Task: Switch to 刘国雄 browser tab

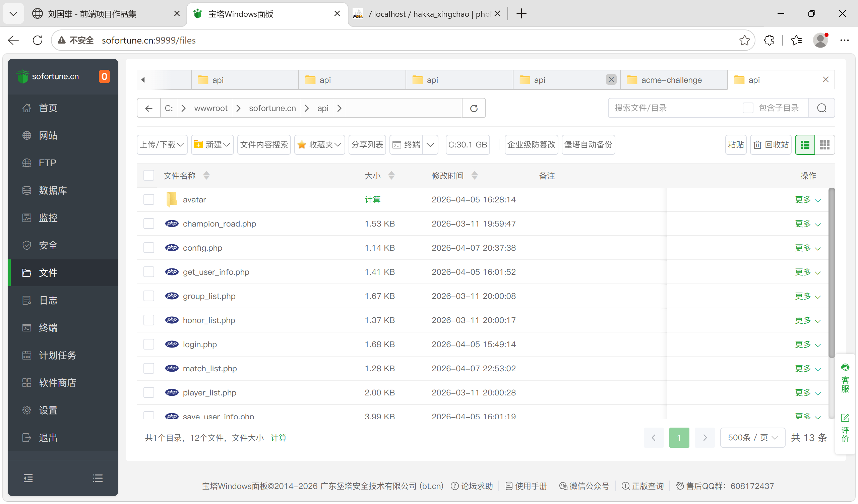Action: 106,14
